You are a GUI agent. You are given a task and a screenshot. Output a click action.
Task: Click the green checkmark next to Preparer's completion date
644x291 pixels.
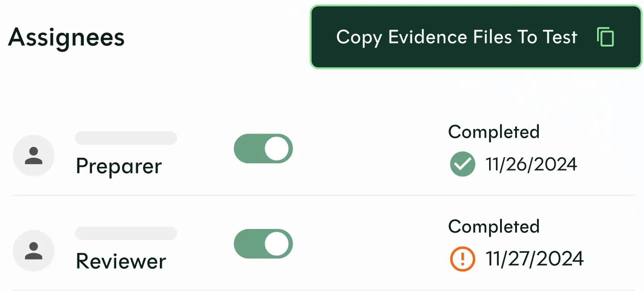coord(462,163)
